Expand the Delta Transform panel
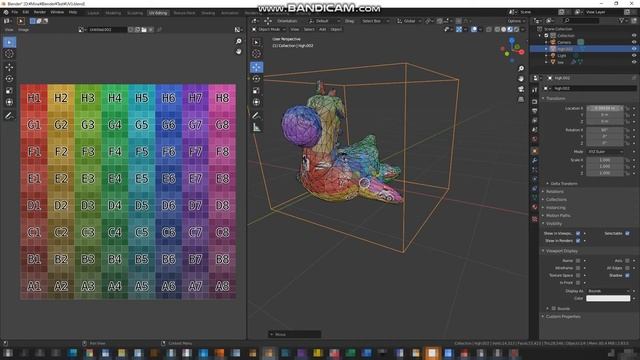 [x=563, y=184]
